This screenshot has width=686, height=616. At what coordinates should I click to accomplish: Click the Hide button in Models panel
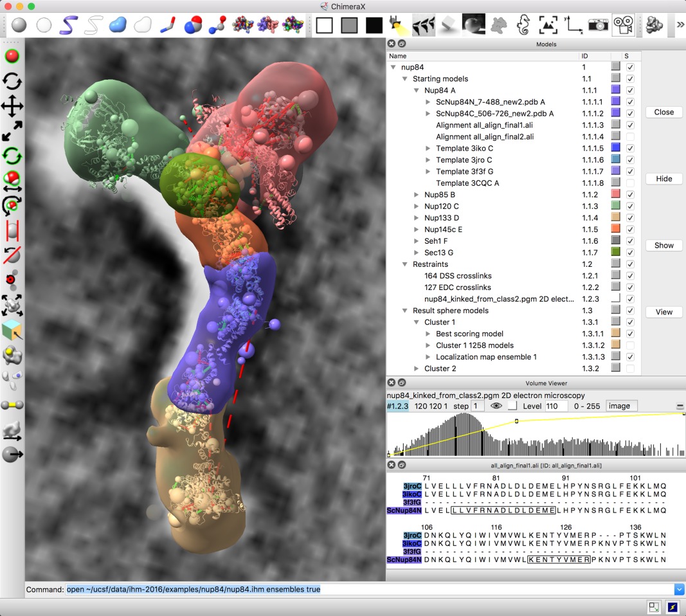point(663,179)
